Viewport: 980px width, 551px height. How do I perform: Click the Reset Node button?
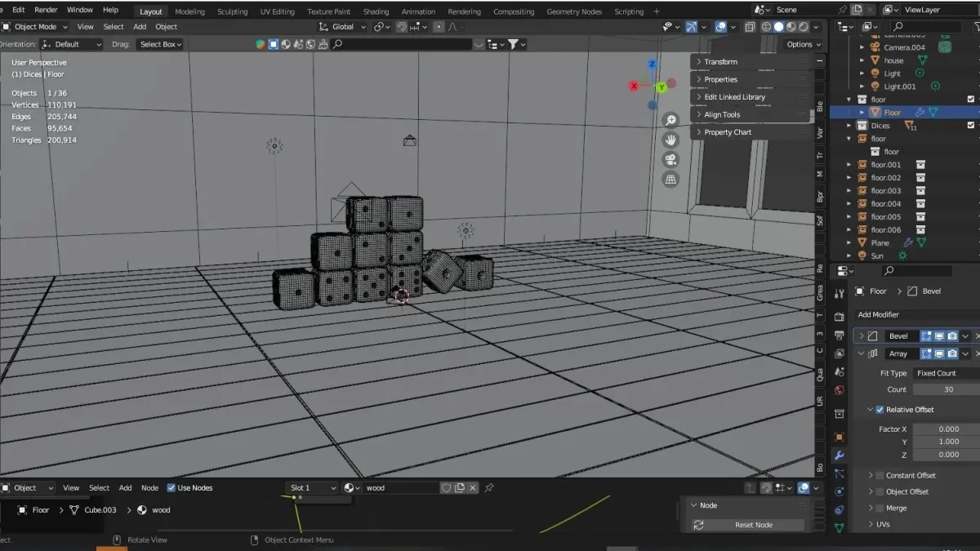[x=747, y=525]
